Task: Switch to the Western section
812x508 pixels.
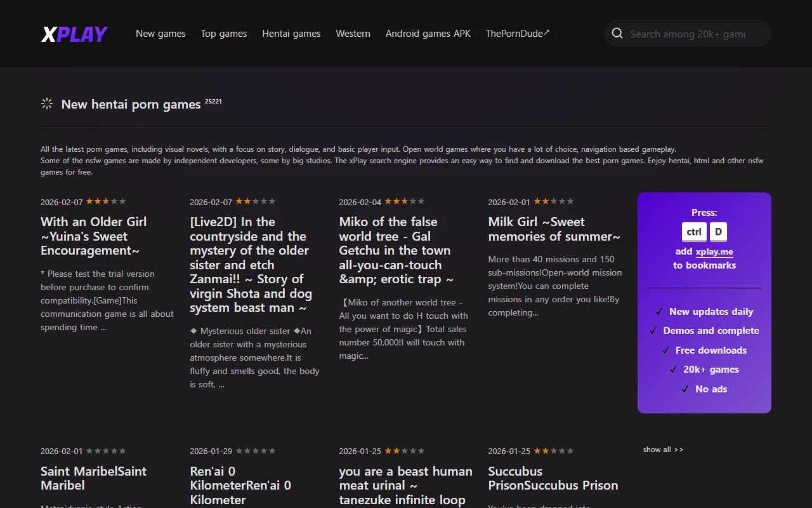Action: tap(353, 33)
